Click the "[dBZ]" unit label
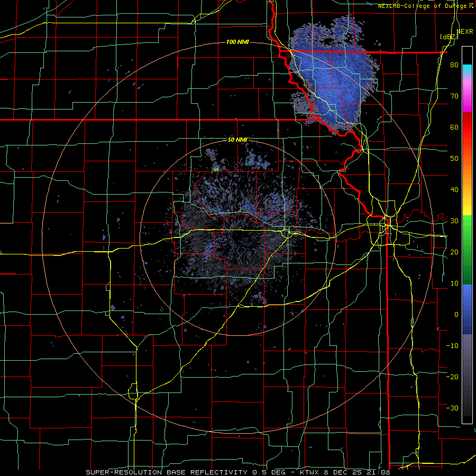This screenshot has height=476, width=476. point(449,37)
